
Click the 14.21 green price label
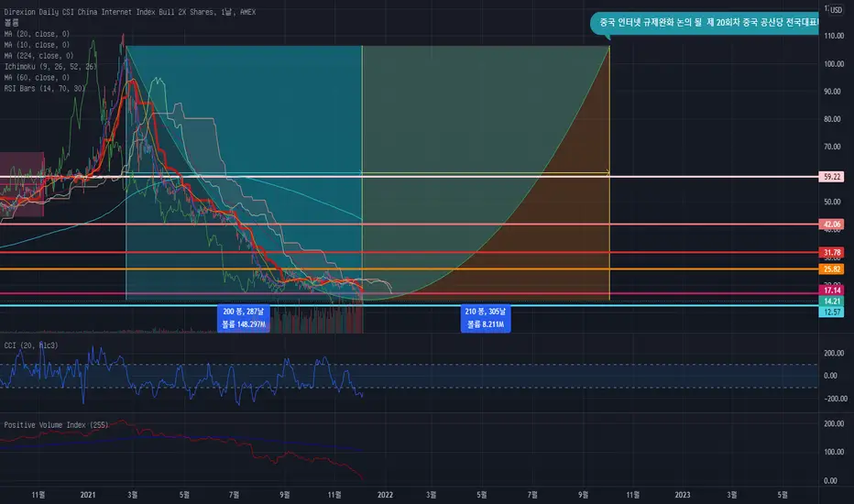click(832, 301)
